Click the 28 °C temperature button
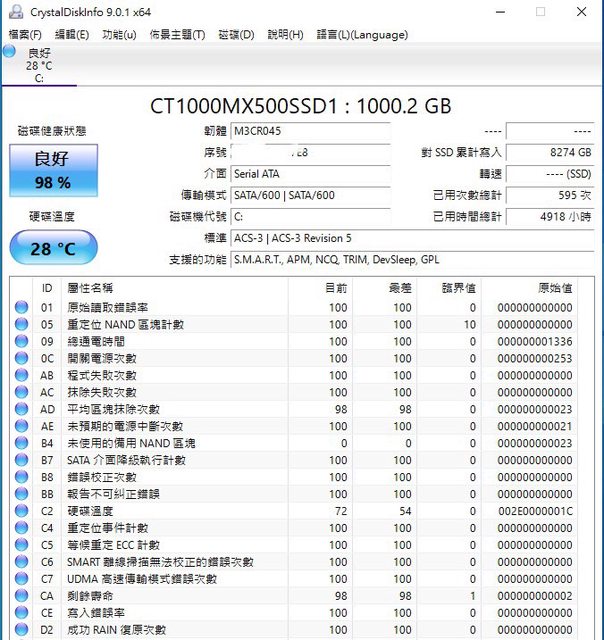 tap(53, 248)
